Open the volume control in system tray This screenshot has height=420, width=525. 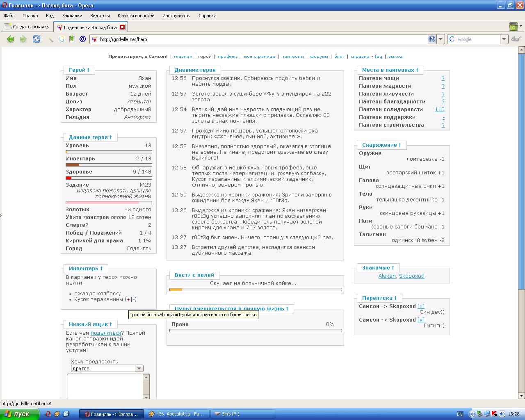click(502, 414)
